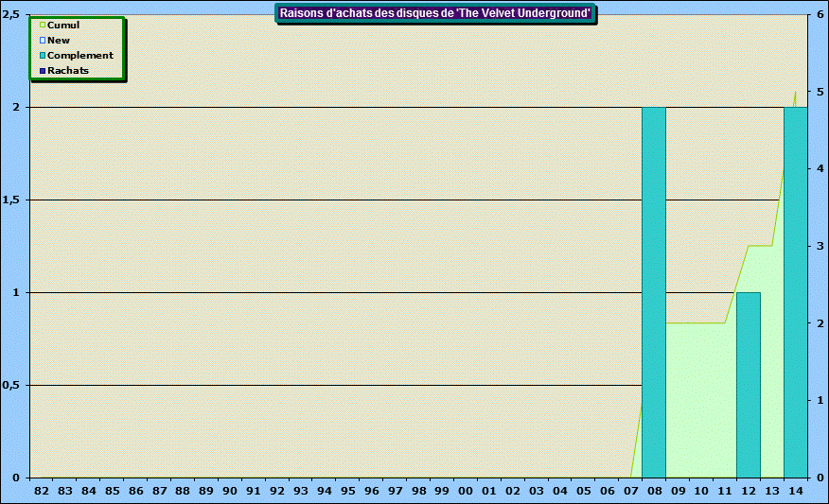Screen dimensions: 829x504
Task: Click left axis value 2,5
Action: click(11, 15)
